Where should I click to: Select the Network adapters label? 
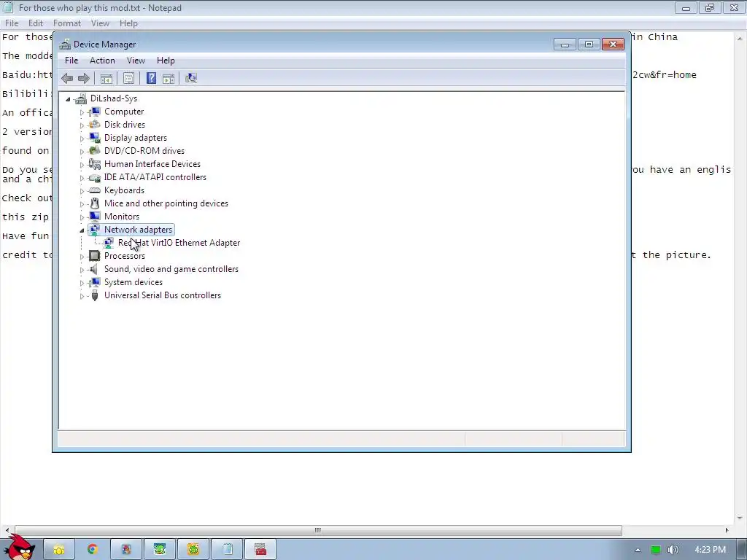tap(138, 230)
